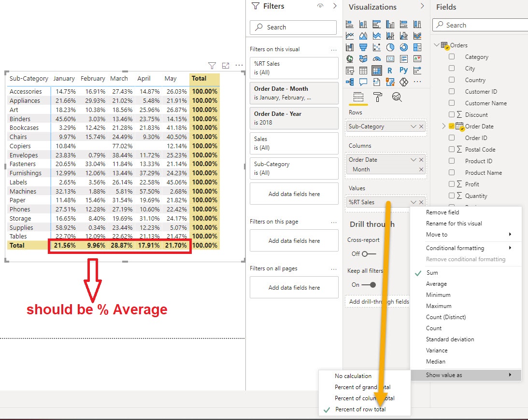Pick the Funnel chart visualization
Image resolution: width=528 pixels, height=420 pixels.
363,47
